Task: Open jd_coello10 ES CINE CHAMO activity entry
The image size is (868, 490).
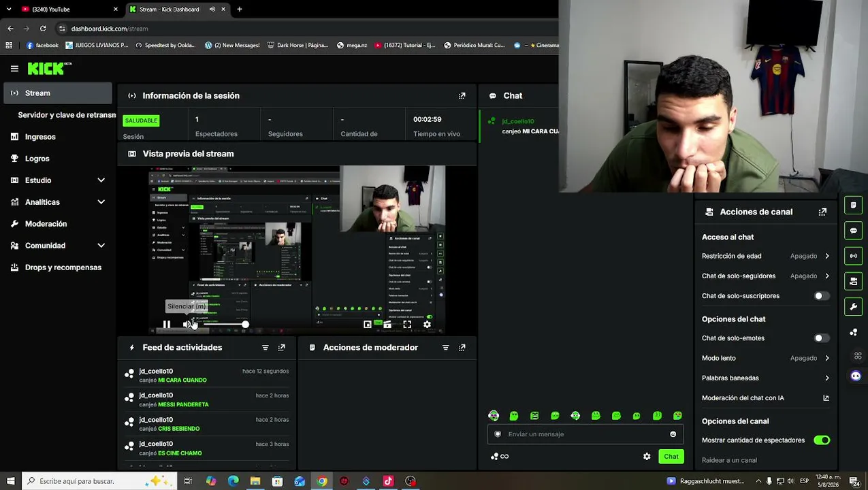Action: coord(207,448)
